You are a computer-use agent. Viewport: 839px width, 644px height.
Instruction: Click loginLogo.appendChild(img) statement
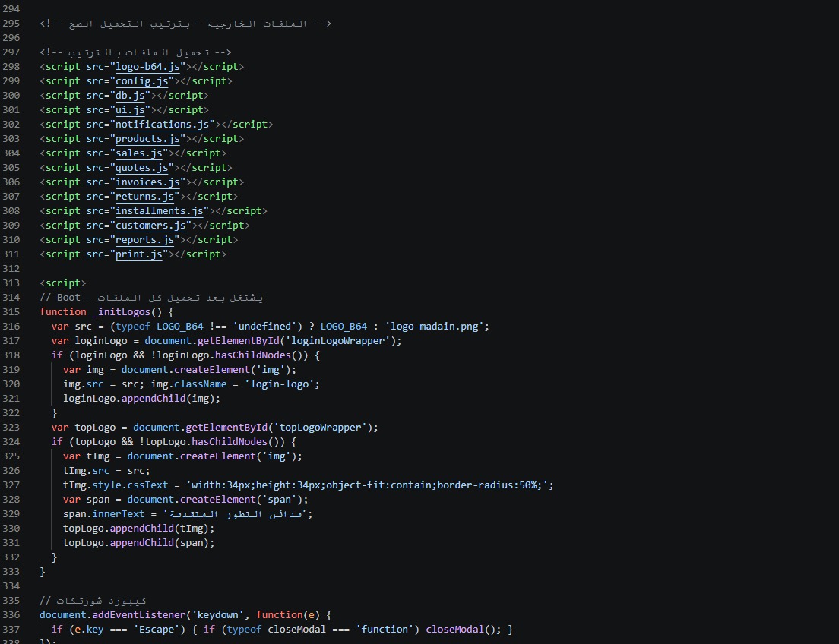142,399
